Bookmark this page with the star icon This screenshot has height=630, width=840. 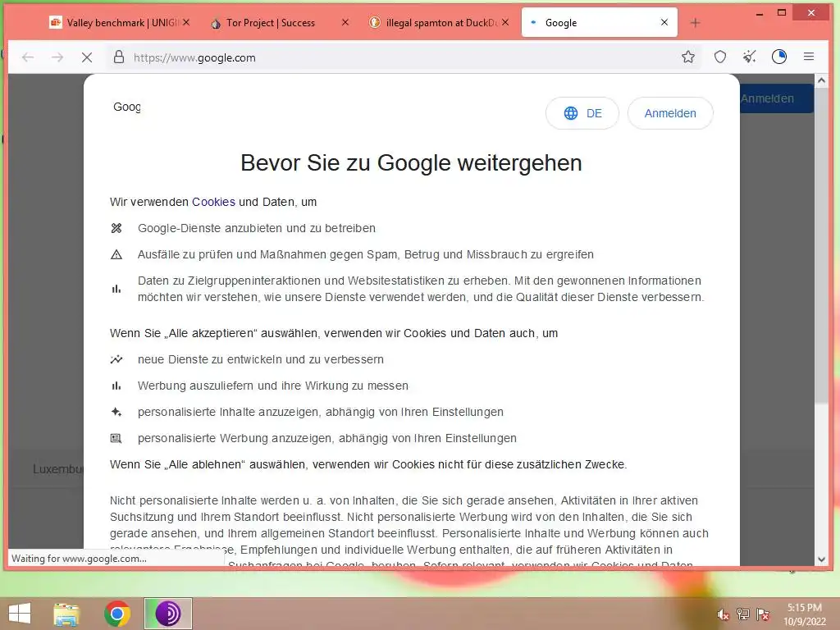tap(688, 57)
